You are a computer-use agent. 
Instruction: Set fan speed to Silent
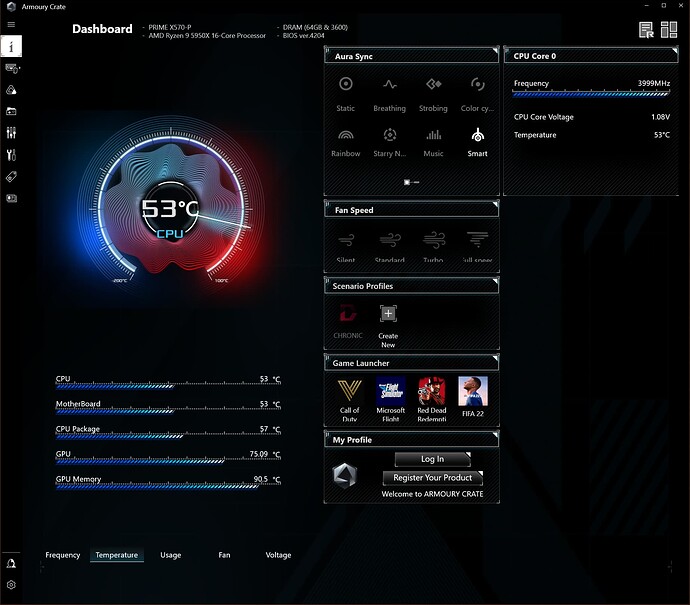[x=346, y=247]
